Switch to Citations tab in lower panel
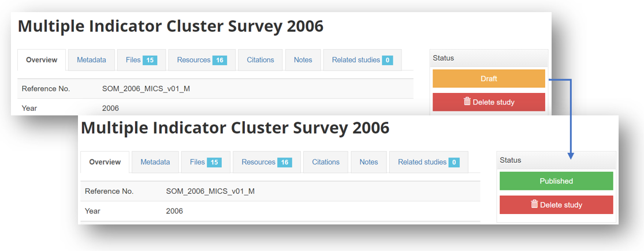The width and height of the screenshot is (644, 251). coord(326,162)
